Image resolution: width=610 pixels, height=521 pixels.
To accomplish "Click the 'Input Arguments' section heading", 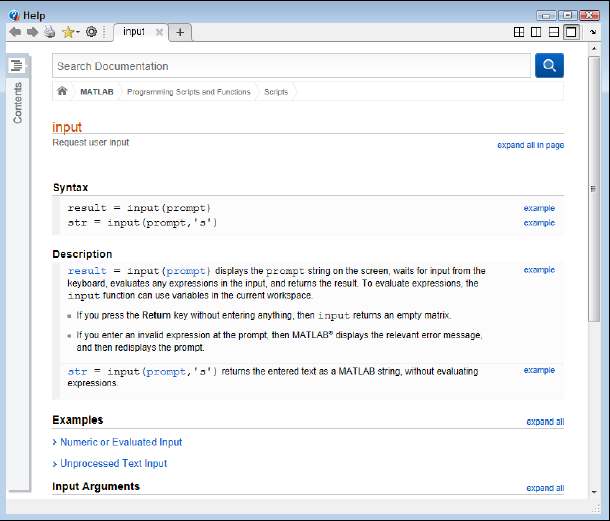I will pos(96,486).
